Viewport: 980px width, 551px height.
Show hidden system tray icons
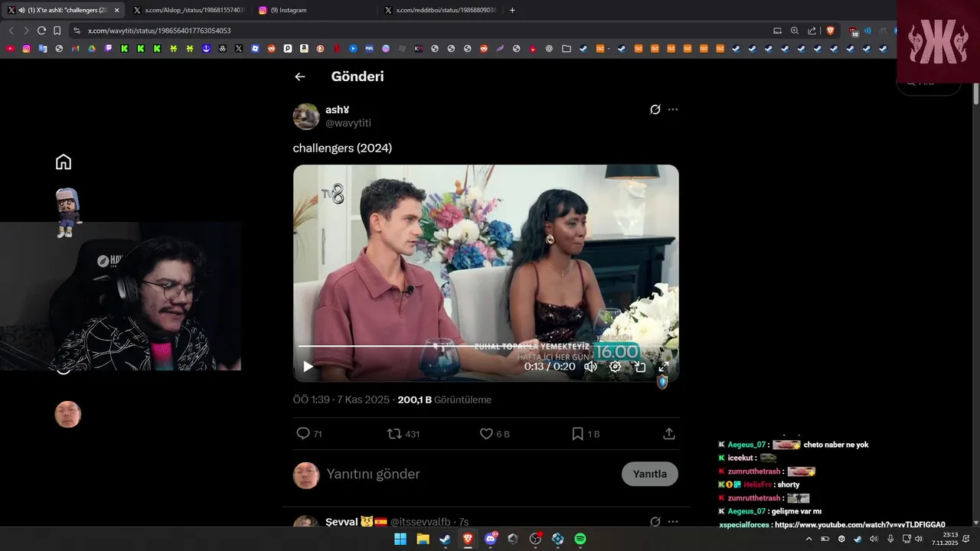[x=808, y=539]
